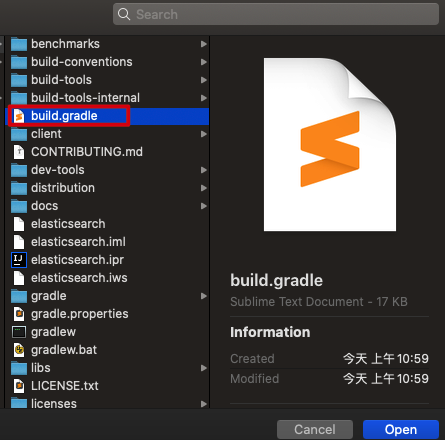Select the build-conventions folder name
The image size is (445, 440).
82,62
